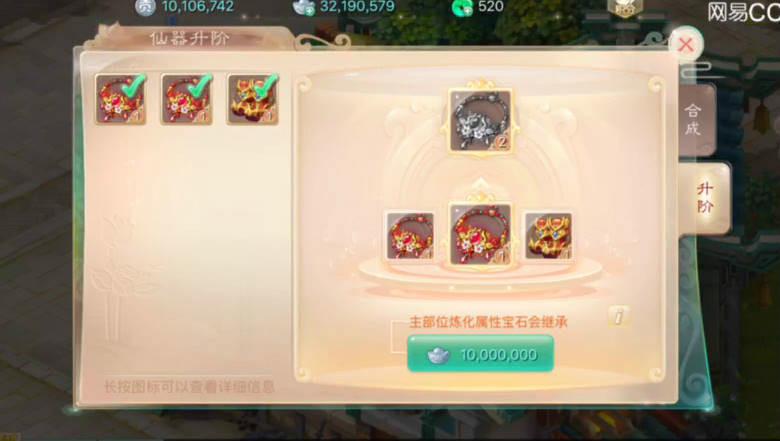Tap the 10,106,742 currency amount

198,6
